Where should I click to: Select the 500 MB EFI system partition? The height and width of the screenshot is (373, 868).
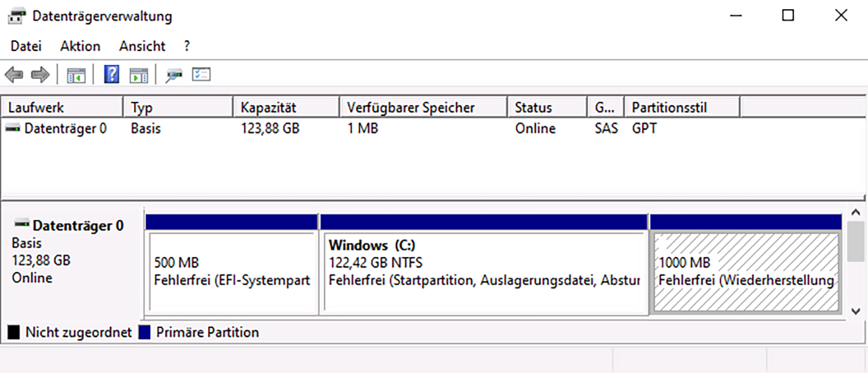(232, 272)
